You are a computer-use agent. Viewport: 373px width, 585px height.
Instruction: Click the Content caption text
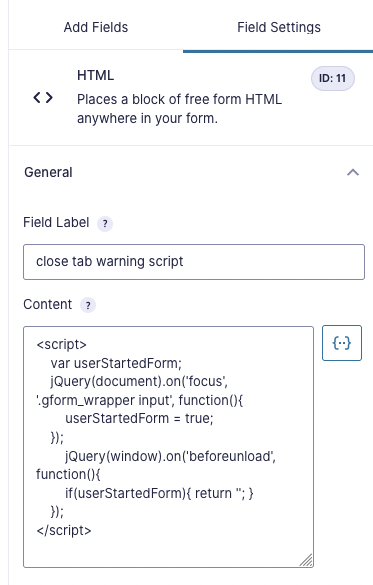[47, 304]
